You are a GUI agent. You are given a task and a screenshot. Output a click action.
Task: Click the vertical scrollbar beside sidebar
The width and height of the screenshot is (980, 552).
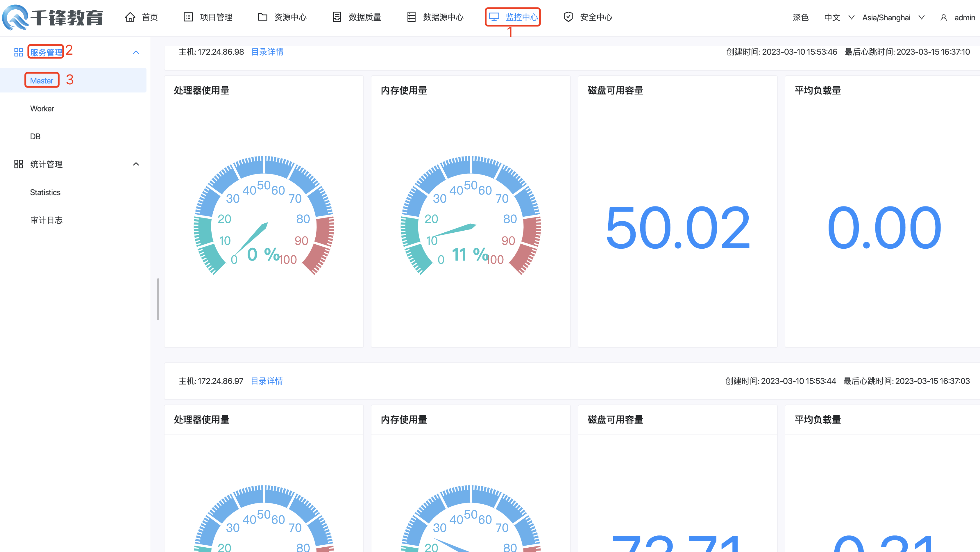[x=158, y=299]
